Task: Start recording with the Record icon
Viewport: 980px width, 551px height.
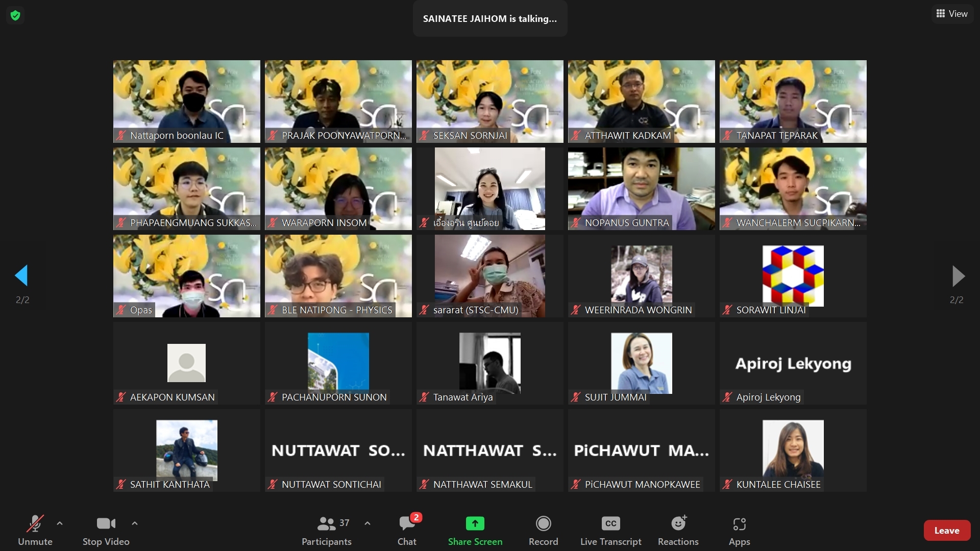Action: 543,523
